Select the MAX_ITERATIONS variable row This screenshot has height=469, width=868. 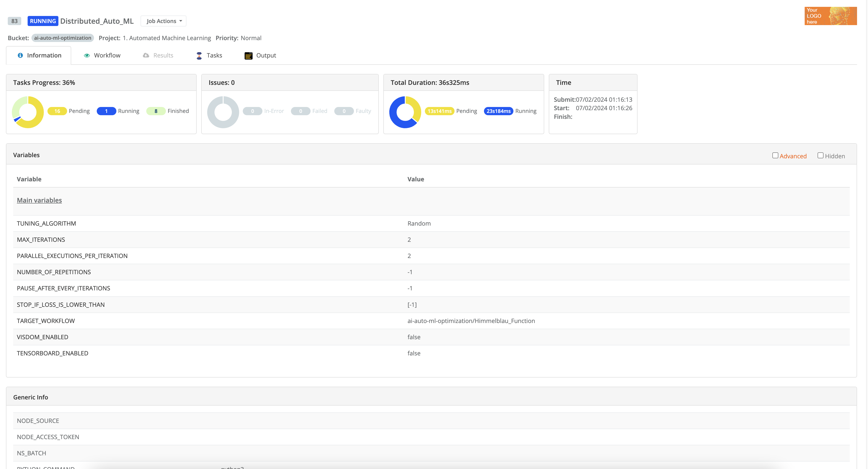431,240
